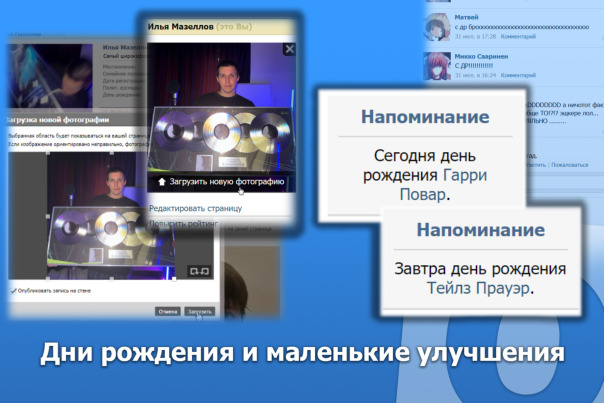The width and height of the screenshot is (604, 403).
Task: Click Матвей's avatar thumbnail
Action: (437, 27)
